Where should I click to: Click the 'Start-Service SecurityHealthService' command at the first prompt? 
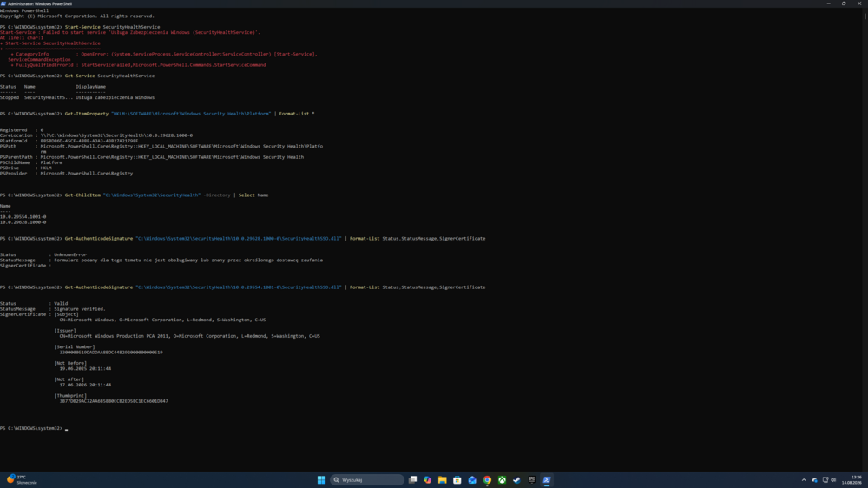[112, 27]
